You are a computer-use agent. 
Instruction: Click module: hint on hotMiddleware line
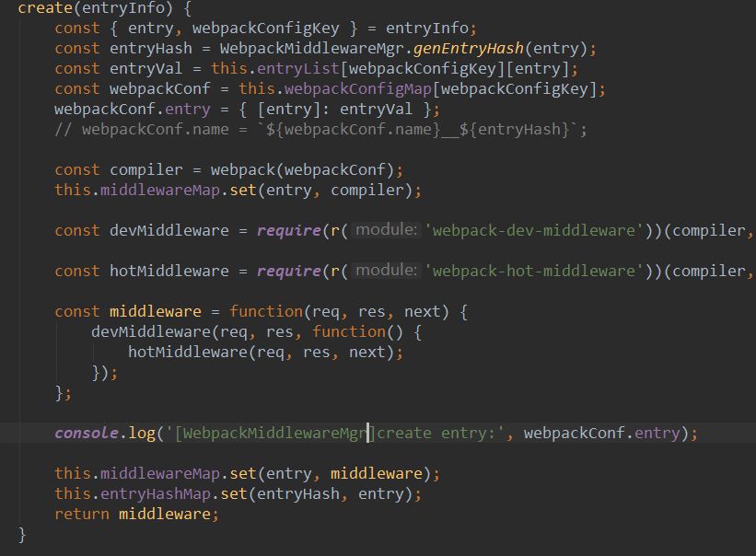click(386, 271)
